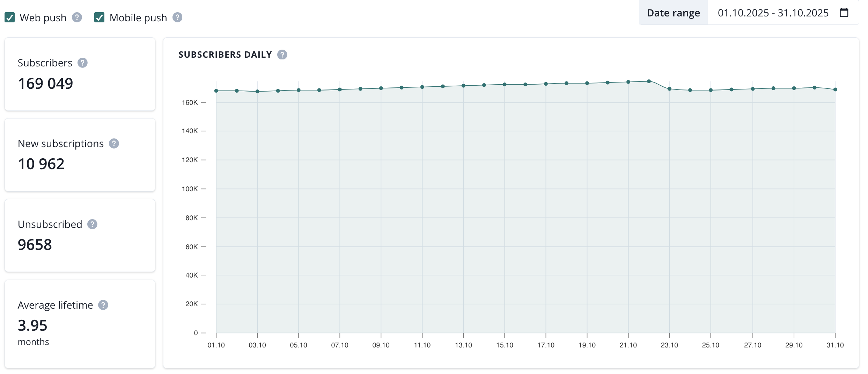Viewport: 868px width, 374px height.
Task: Click Subscribers Daily chart help icon
Action: coord(282,55)
